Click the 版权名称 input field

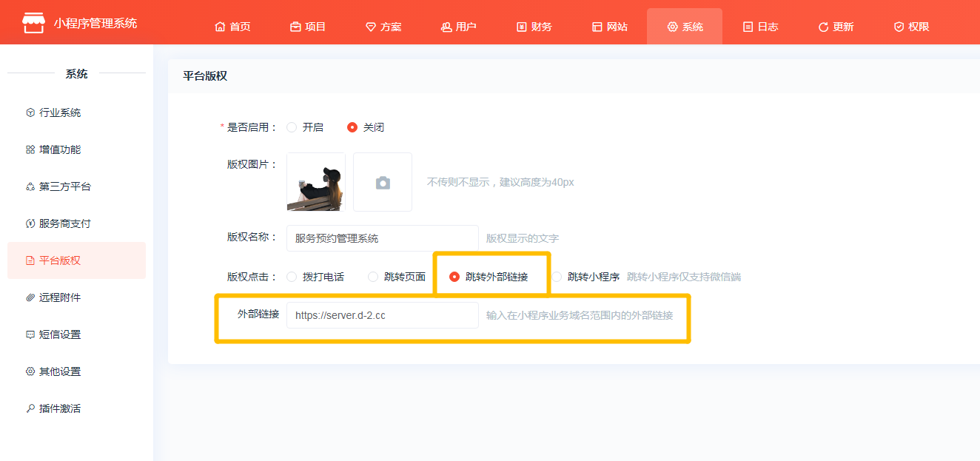click(383, 238)
